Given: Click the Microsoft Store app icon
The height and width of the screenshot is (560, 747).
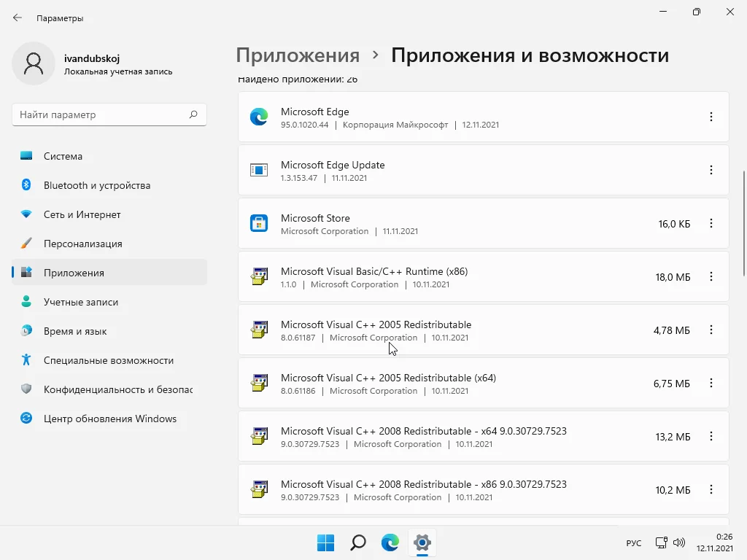Looking at the screenshot, I should point(259,223).
